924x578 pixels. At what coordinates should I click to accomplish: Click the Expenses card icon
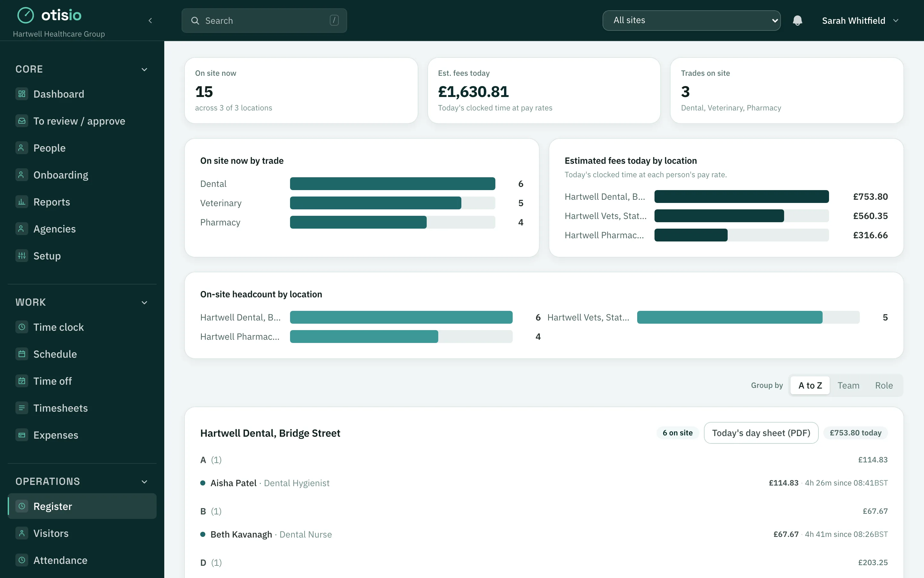22,435
